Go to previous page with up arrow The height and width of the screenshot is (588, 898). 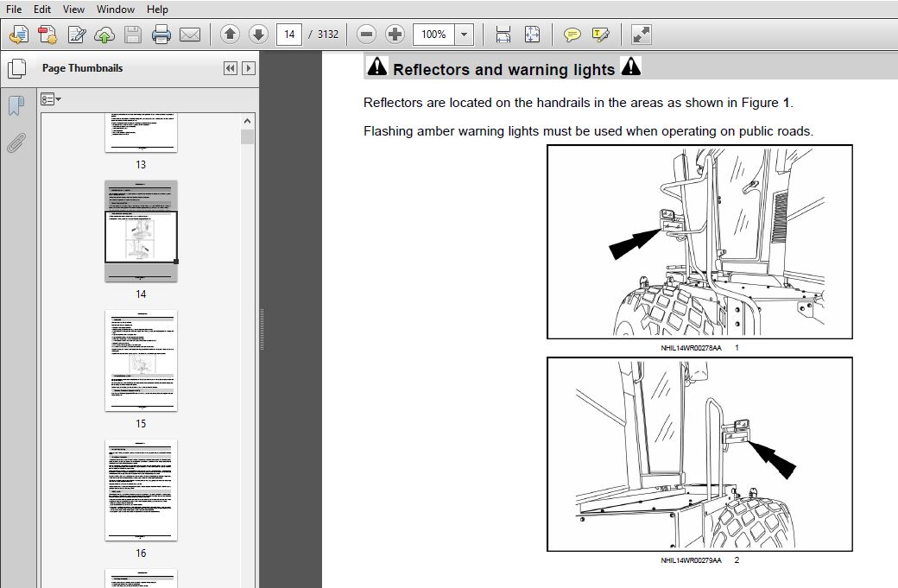coord(230,35)
